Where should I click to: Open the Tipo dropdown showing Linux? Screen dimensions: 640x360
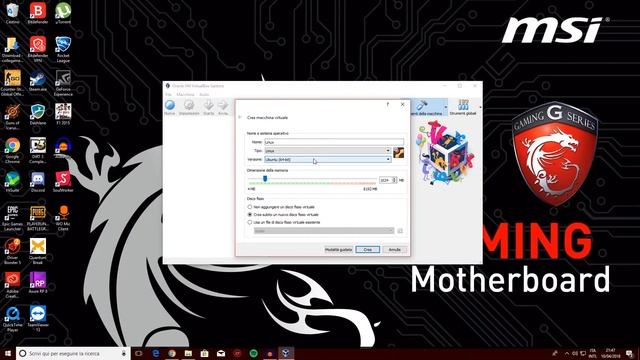click(x=328, y=151)
